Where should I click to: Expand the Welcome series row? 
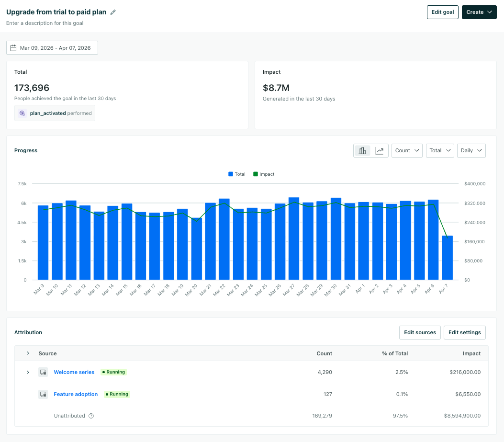[x=28, y=372]
